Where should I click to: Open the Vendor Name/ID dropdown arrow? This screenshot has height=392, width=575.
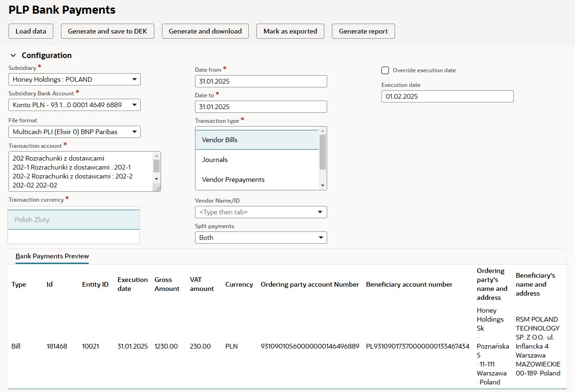point(321,212)
